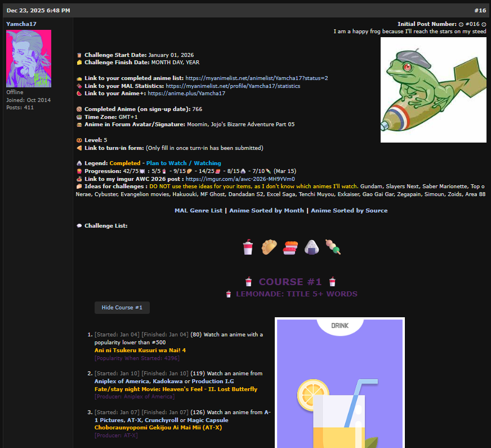
Task: Click the fries icon beside Progression
Action: [x=79, y=171]
